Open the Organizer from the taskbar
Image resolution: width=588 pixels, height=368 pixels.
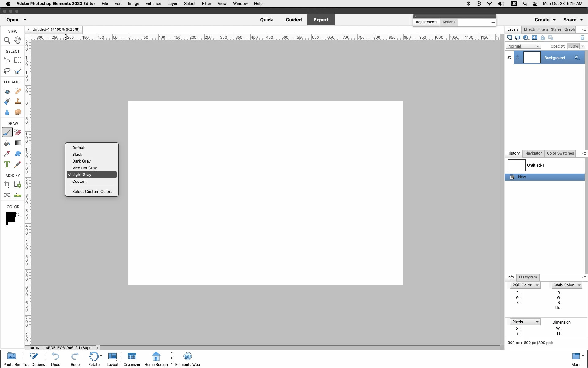coord(132,359)
